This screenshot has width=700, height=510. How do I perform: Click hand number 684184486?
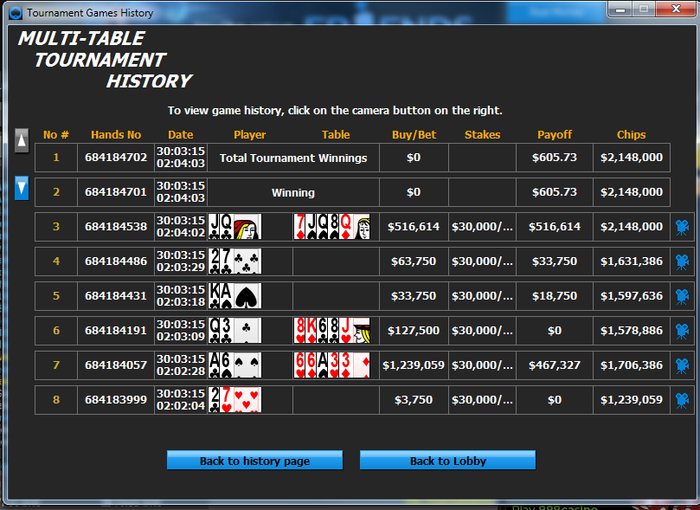(116, 261)
